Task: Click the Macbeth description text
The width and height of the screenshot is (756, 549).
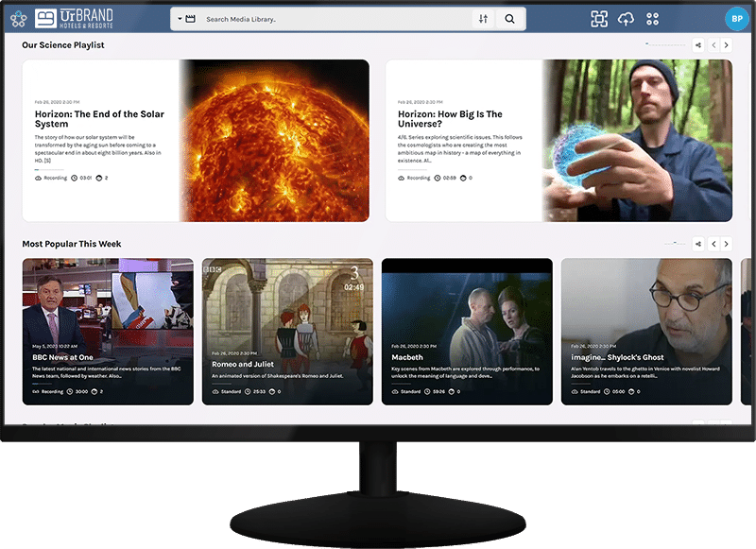Action: pos(465,372)
